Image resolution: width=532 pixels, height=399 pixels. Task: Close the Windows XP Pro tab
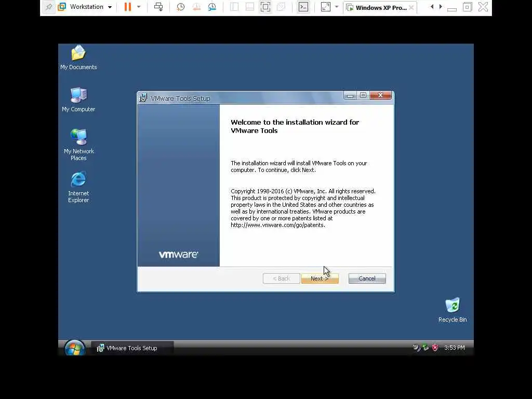(x=411, y=7)
